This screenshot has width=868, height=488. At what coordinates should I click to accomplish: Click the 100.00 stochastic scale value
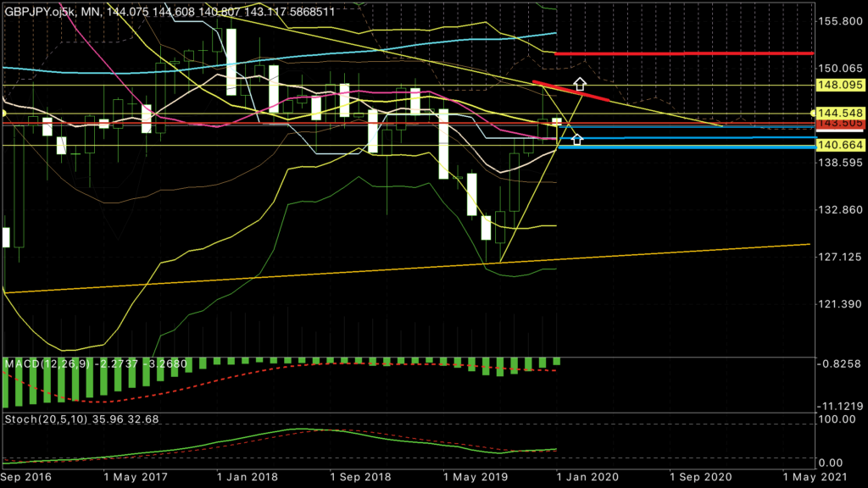(837, 419)
